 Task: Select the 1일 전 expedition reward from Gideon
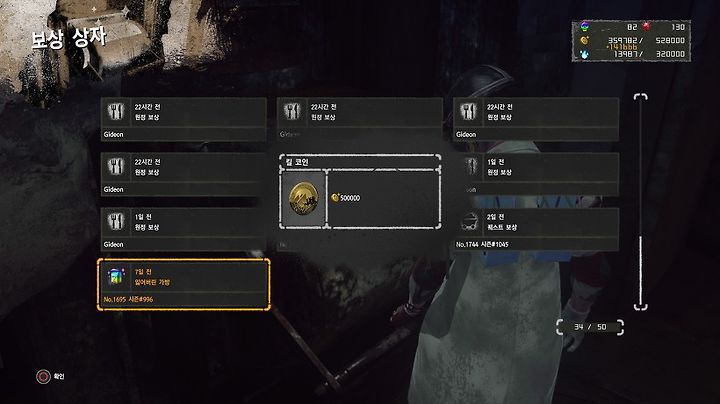click(x=183, y=230)
